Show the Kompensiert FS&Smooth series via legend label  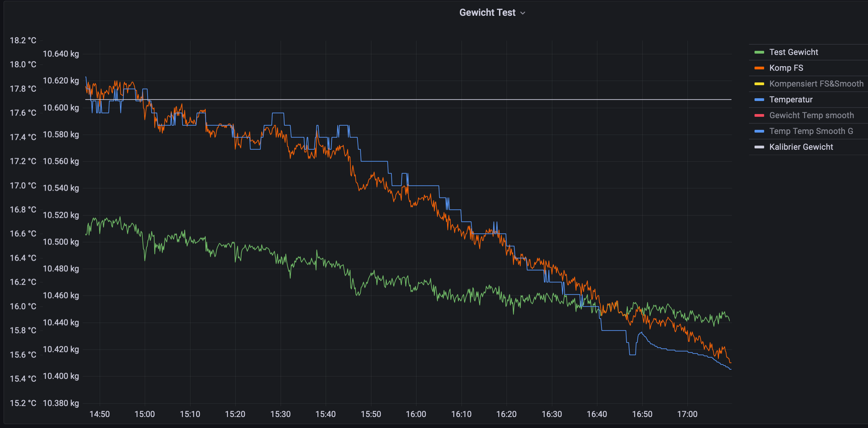click(x=816, y=84)
